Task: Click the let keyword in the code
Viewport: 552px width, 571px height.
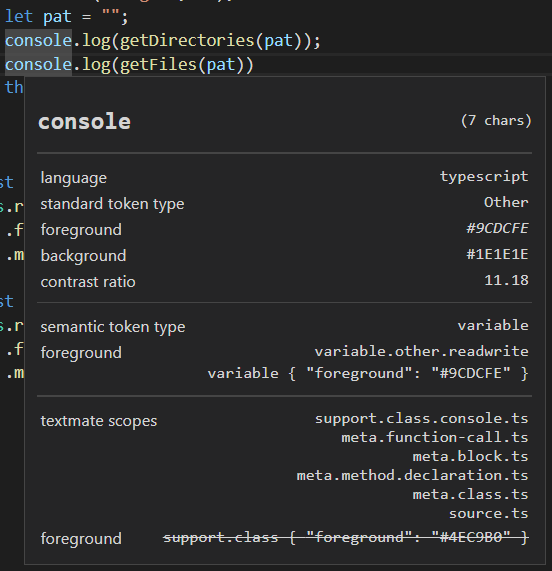Action: (x=19, y=17)
